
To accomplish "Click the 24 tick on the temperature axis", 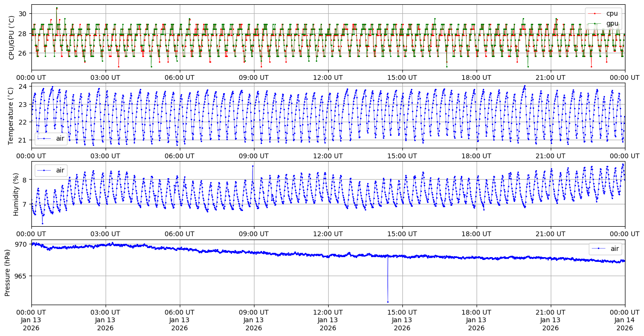I will tap(23, 86).
